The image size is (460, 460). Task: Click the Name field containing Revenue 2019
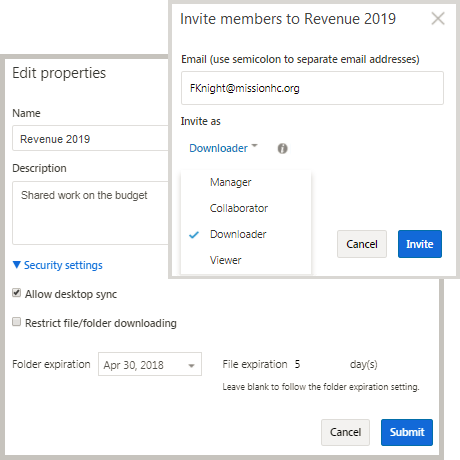91,138
